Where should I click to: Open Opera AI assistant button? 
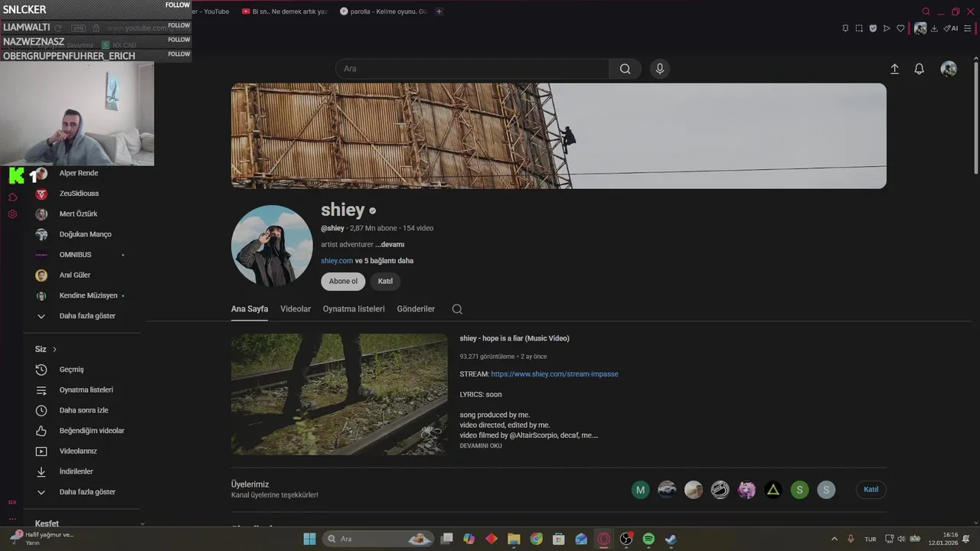click(951, 28)
